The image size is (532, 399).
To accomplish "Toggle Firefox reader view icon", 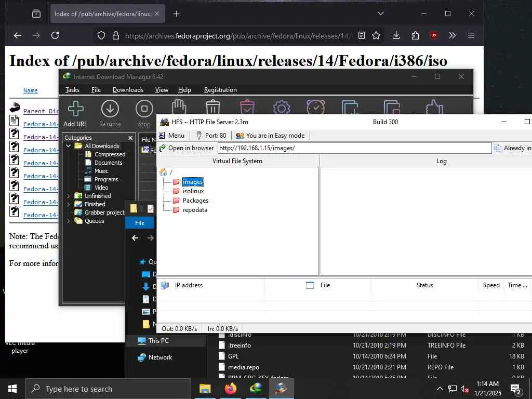I will coord(362,35).
